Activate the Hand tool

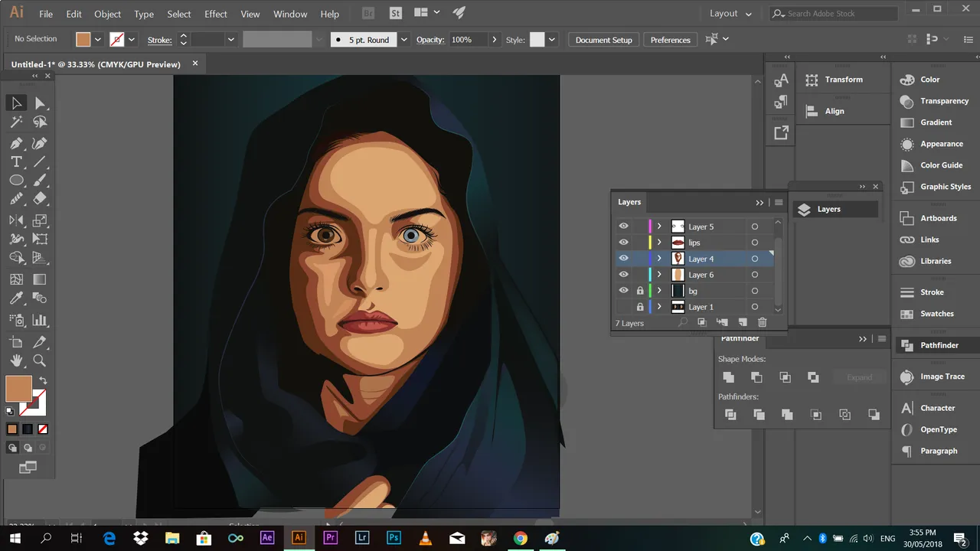click(x=16, y=360)
